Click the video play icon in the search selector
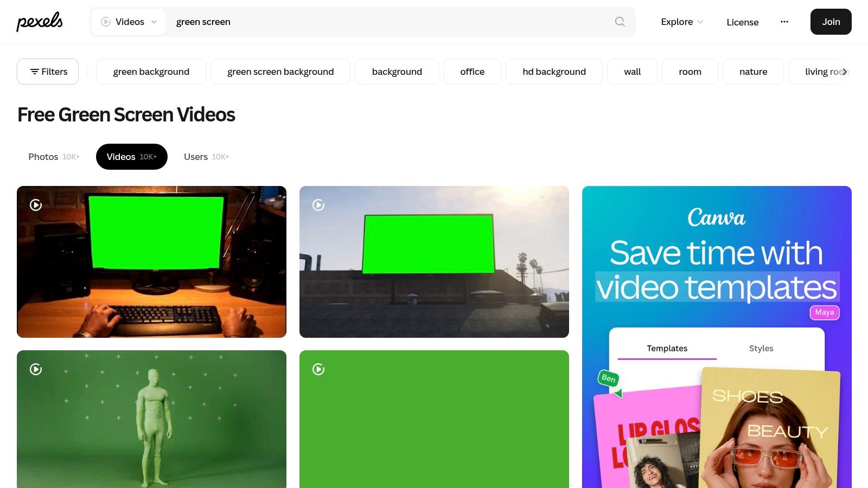The height and width of the screenshot is (488, 868). 105,22
